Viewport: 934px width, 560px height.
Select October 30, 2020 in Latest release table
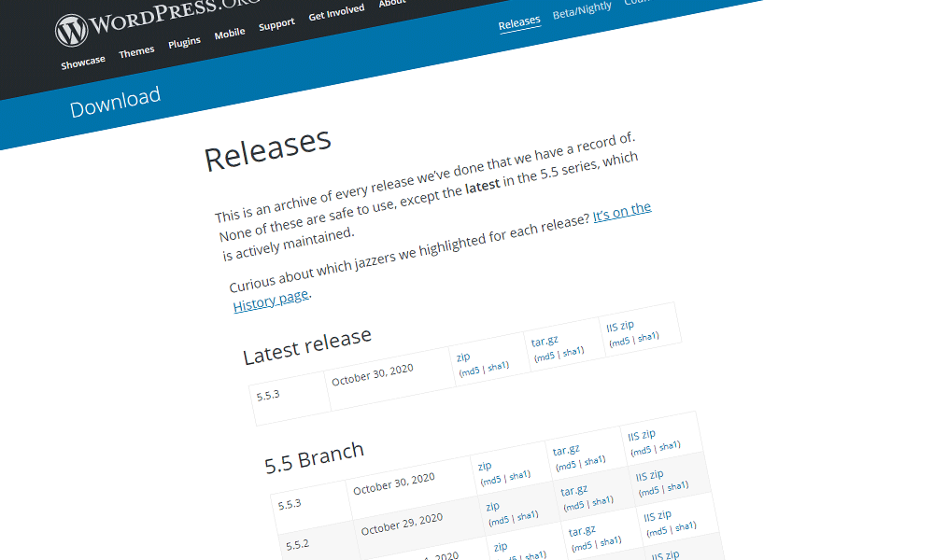click(373, 375)
